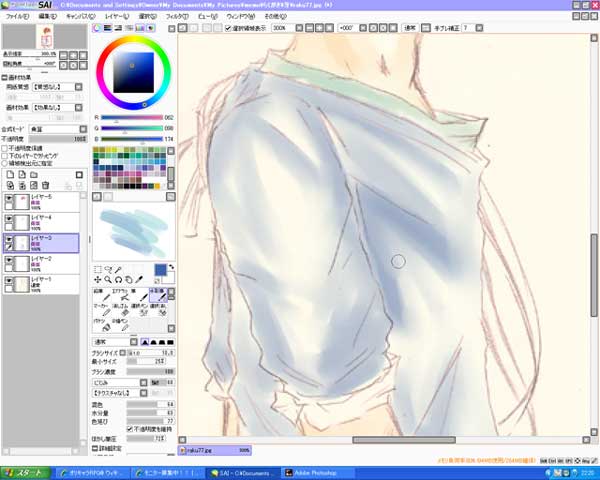The width and height of the screenshot is (600, 480).
Task: Show the swatches panel
Action: [140, 28]
